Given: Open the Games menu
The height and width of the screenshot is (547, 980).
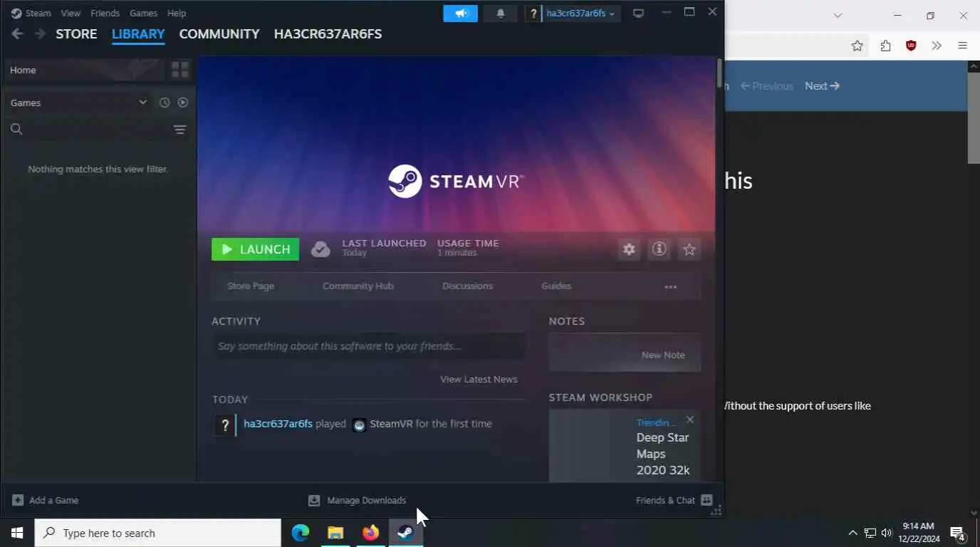Looking at the screenshot, I should pos(143,14).
